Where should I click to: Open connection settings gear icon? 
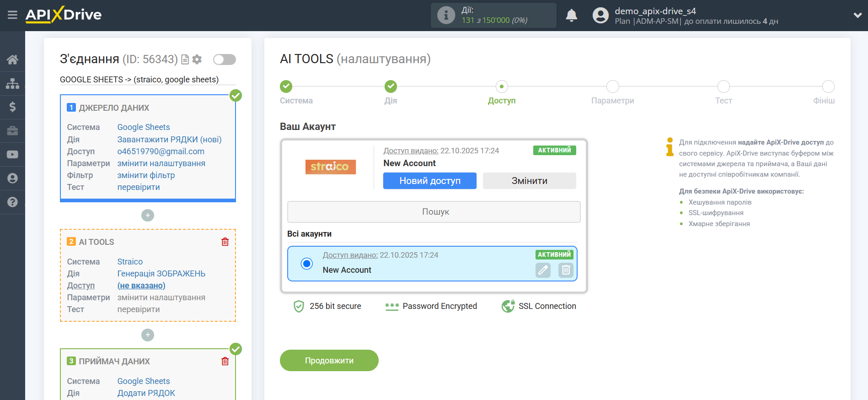coord(197,59)
